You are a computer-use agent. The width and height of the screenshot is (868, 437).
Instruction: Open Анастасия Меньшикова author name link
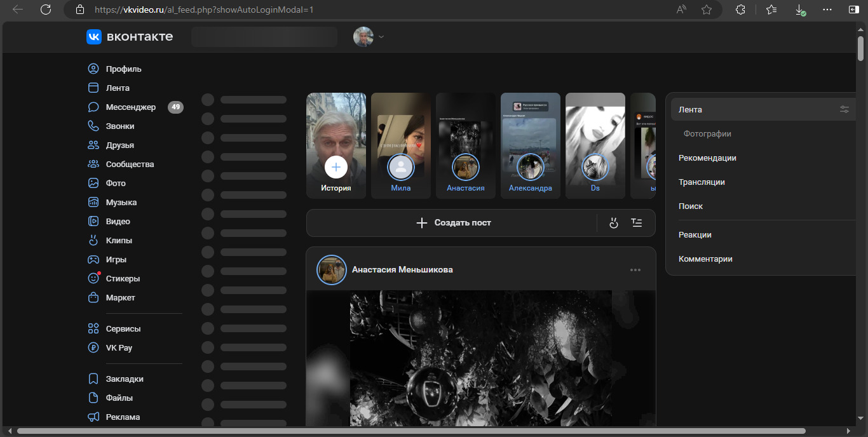tap(402, 270)
